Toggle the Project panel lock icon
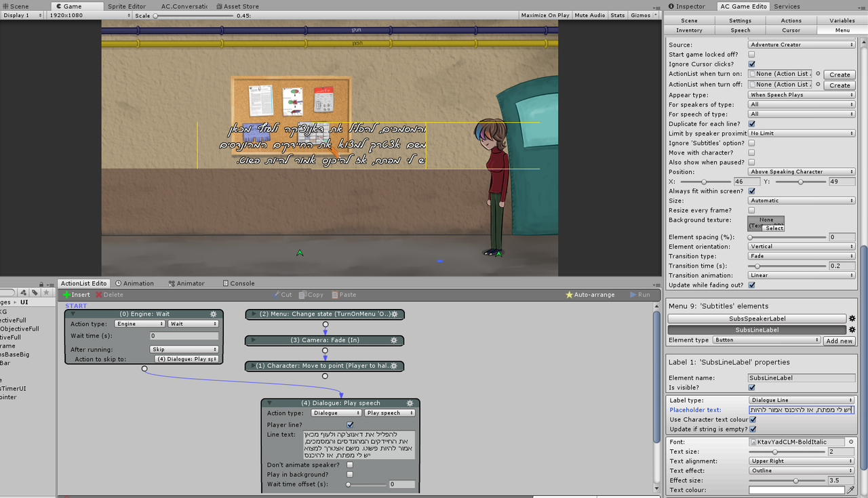This screenshot has width=868, height=498. tap(42, 285)
